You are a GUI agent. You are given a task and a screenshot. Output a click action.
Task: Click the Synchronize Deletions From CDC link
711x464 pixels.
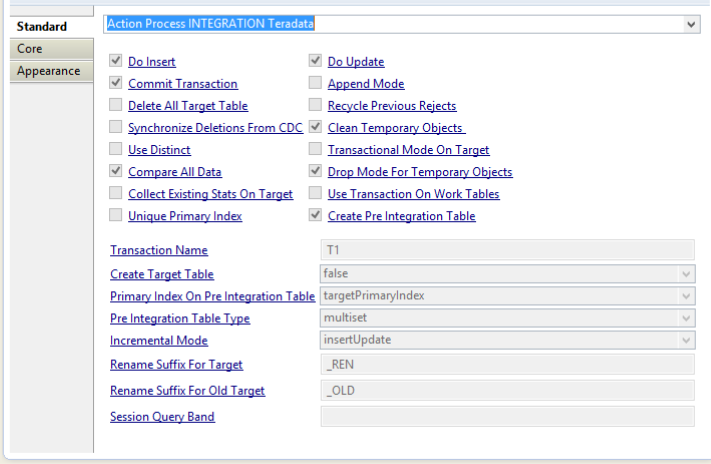pos(215,128)
